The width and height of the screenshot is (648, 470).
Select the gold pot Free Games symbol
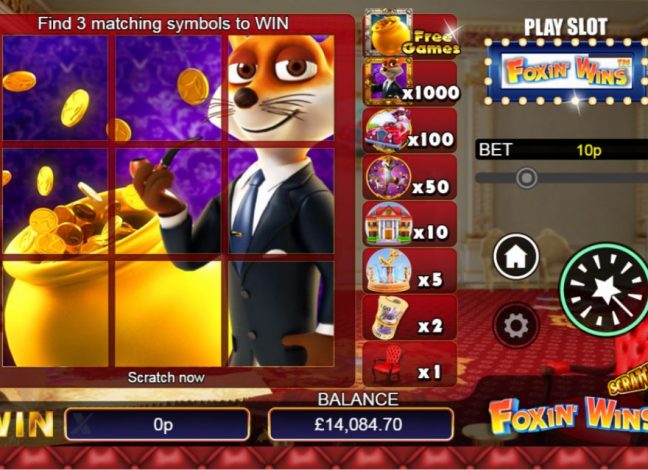point(387,33)
